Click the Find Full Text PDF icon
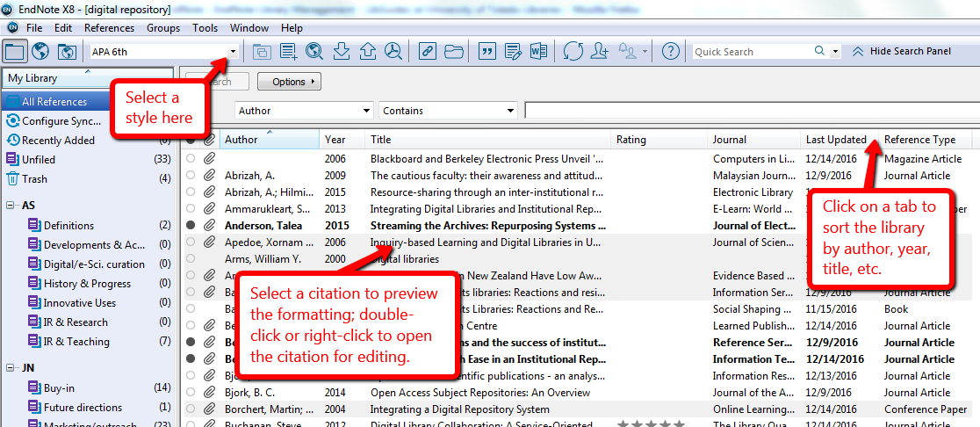The width and height of the screenshot is (980, 427). click(393, 51)
